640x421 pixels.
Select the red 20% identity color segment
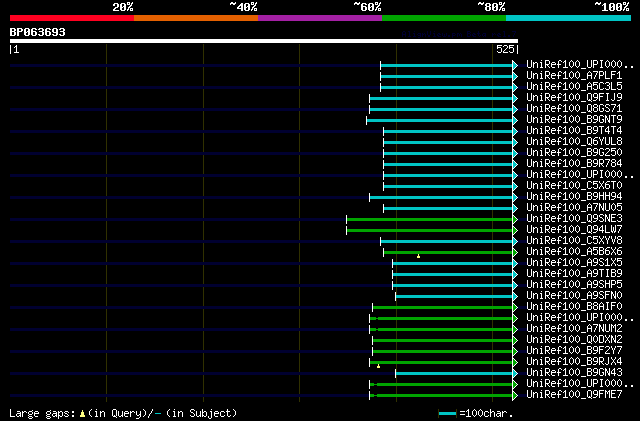click(x=72, y=18)
